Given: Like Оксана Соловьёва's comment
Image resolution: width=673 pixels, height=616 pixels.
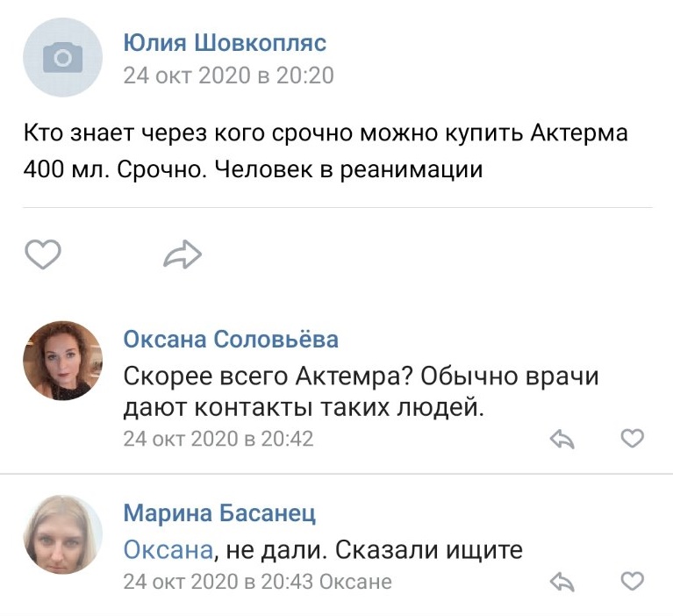Looking at the screenshot, I should [x=632, y=438].
